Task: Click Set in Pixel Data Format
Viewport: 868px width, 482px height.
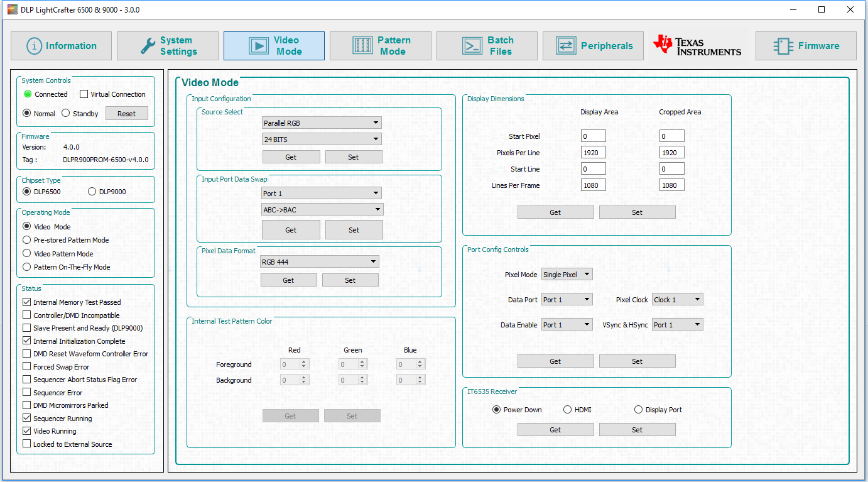Action: (350, 280)
